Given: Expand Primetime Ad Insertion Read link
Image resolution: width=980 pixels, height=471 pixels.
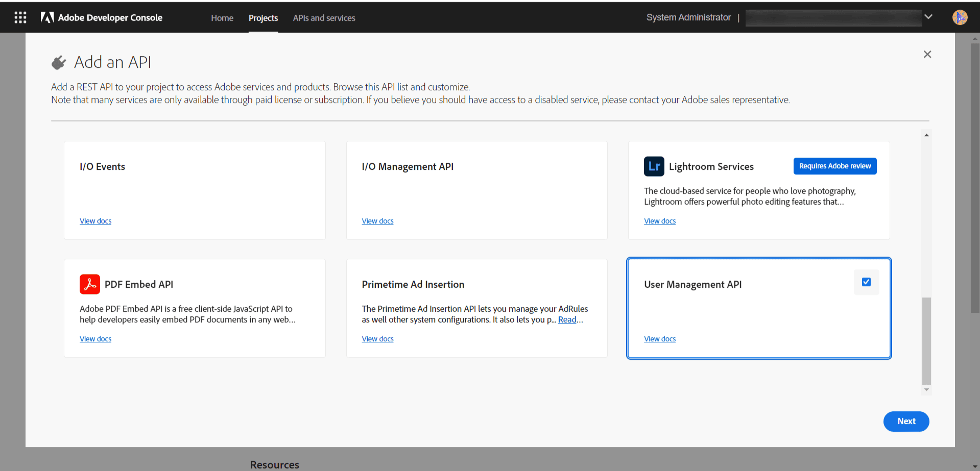Looking at the screenshot, I should 567,319.
